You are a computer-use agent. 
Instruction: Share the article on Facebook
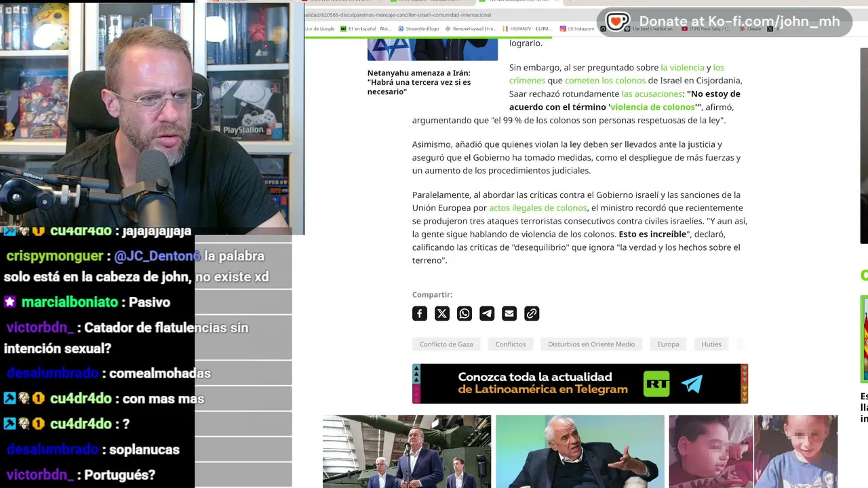pyautogui.click(x=420, y=313)
